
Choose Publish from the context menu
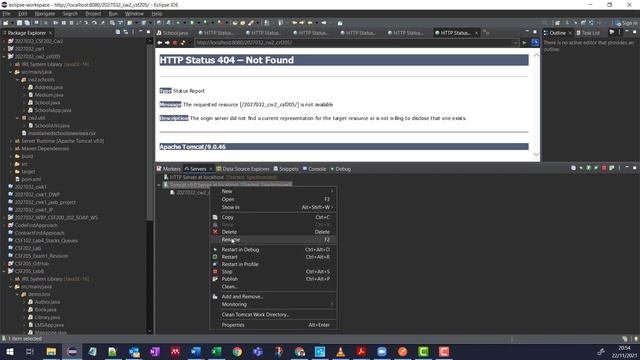273,279
